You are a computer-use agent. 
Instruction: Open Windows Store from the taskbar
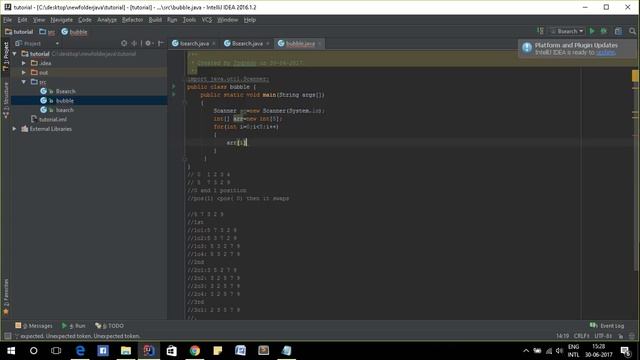coord(172,351)
